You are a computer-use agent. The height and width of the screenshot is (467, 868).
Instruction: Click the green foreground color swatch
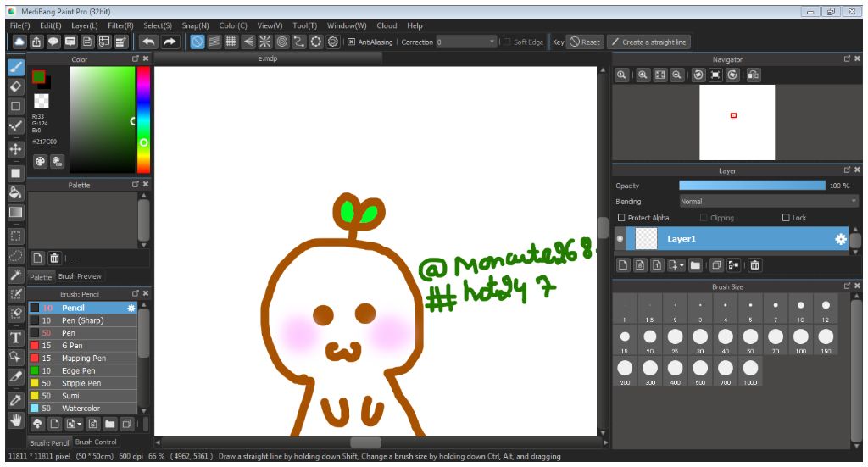[38, 77]
